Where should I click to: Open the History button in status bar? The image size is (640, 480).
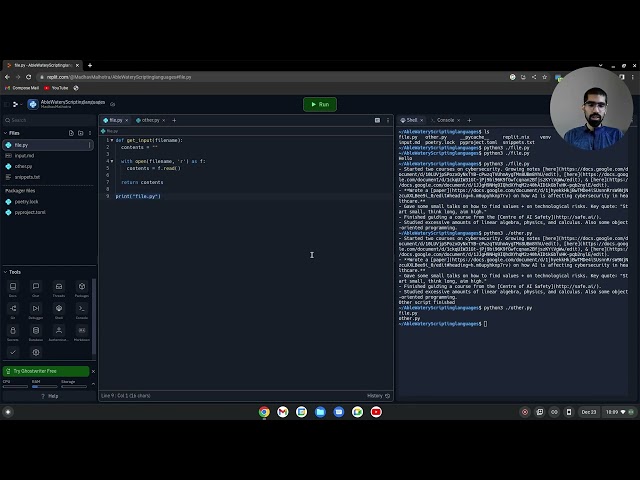[378, 396]
